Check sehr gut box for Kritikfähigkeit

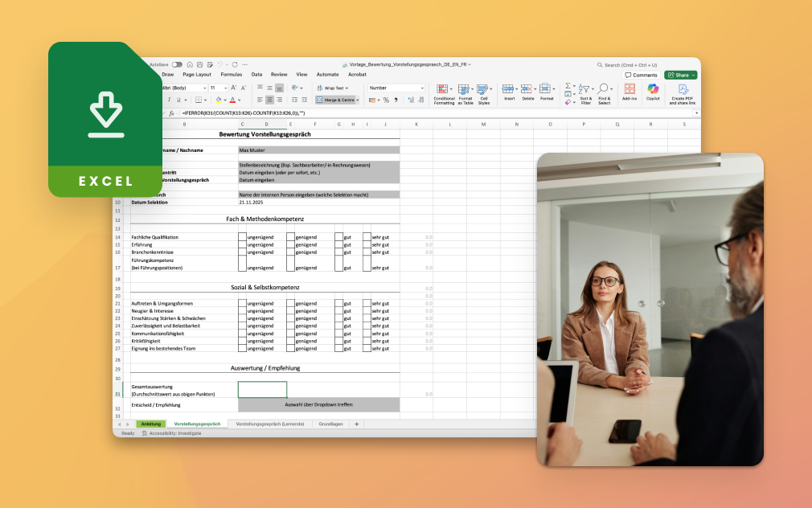[x=367, y=342]
